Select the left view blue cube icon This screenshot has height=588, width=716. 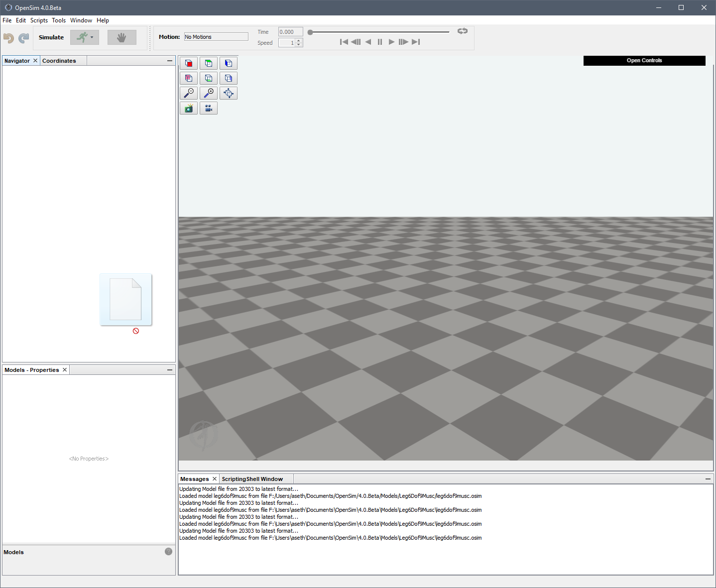tap(229, 63)
